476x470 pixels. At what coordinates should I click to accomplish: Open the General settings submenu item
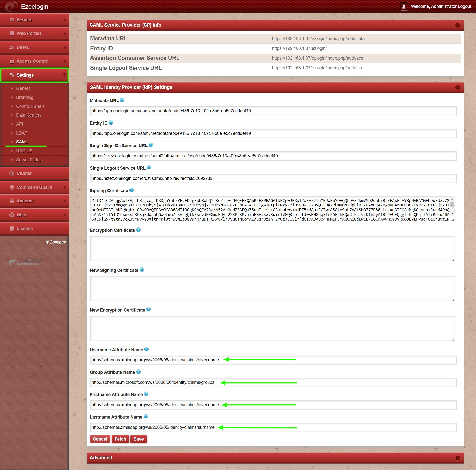click(x=24, y=88)
